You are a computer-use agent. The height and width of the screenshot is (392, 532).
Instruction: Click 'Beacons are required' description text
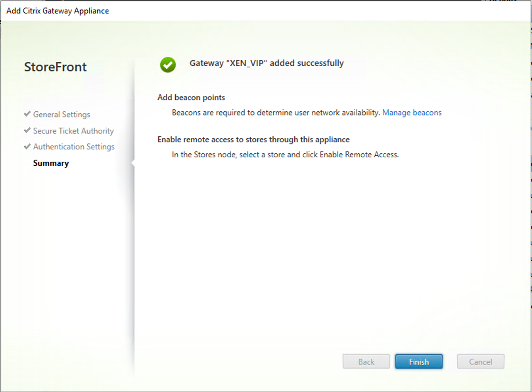276,113
